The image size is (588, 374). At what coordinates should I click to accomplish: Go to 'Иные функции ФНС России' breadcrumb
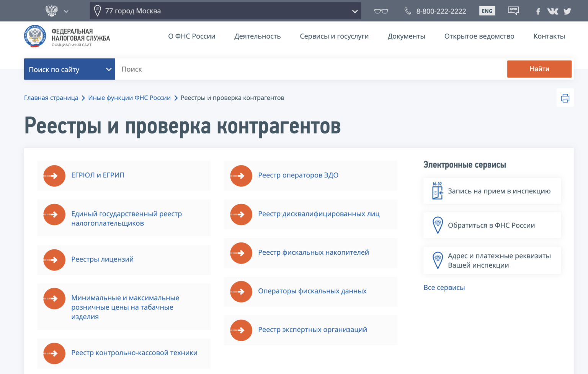pyautogui.click(x=129, y=98)
